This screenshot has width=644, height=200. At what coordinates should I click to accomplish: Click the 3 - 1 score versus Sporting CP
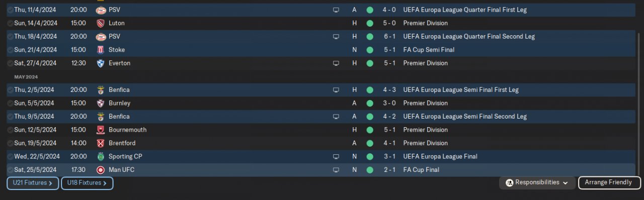[x=390, y=156]
